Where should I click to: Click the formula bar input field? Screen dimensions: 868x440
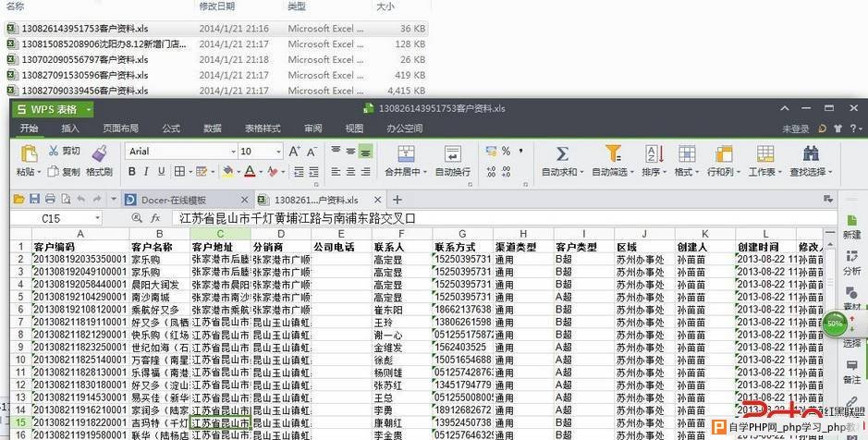point(504,219)
